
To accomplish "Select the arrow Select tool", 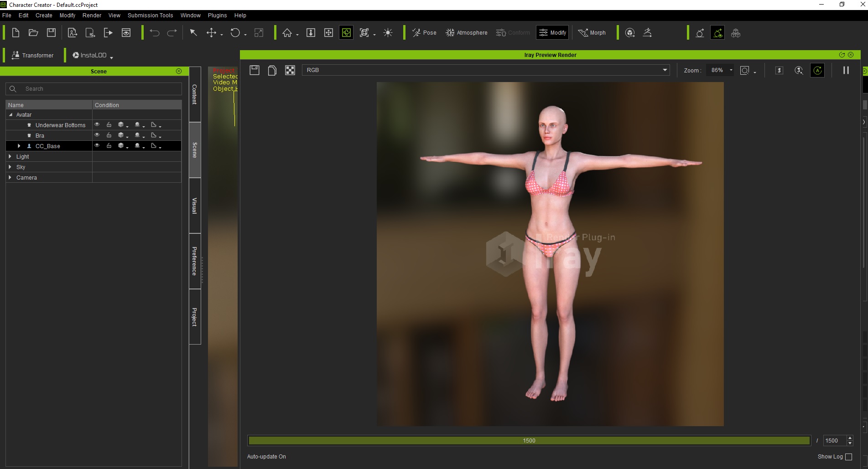I will click(193, 33).
